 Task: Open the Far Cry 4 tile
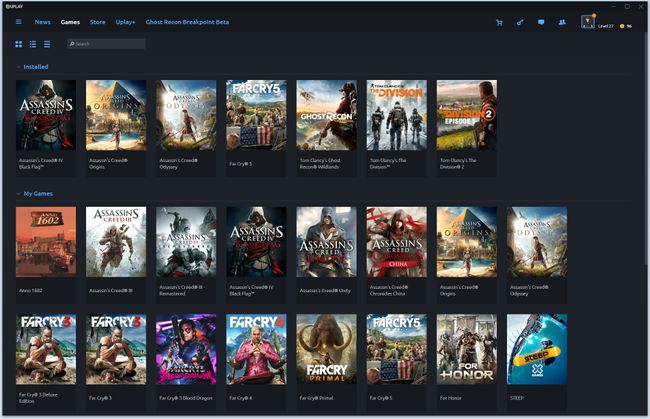pyautogui.click(x=256, y=362)
